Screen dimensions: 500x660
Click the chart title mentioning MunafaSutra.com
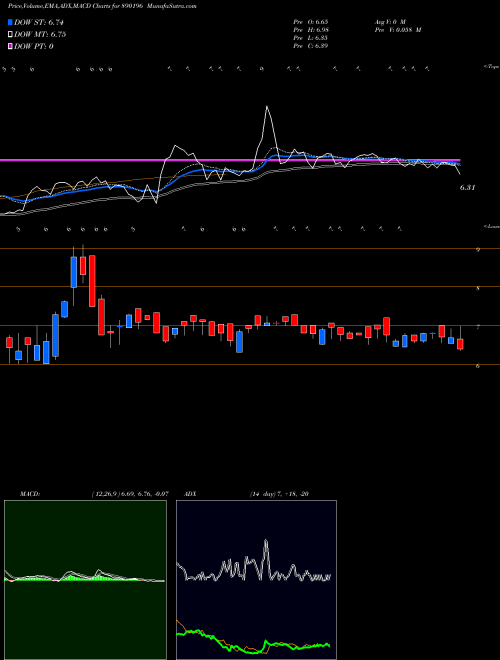point(102,6)
